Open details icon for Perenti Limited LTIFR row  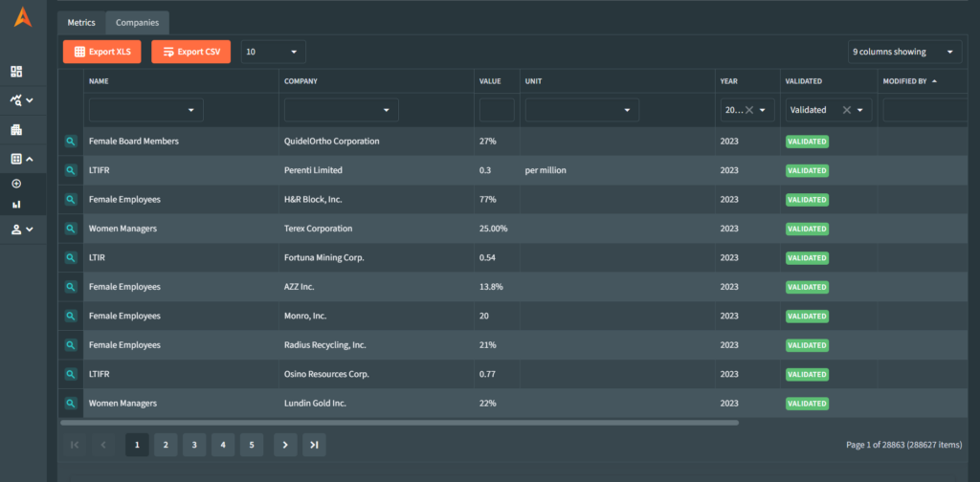tap(71, 170)
